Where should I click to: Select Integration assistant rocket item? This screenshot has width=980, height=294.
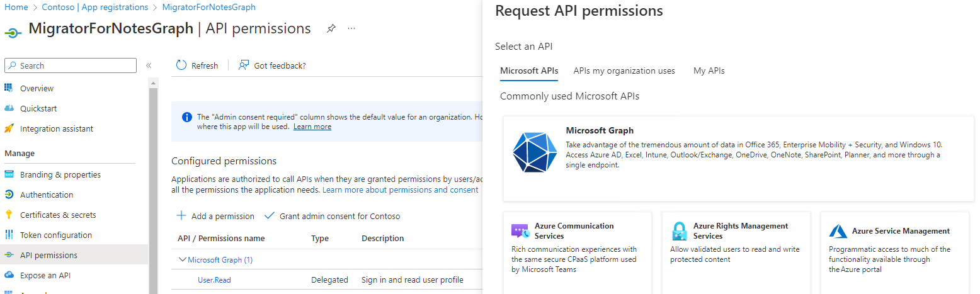(56, 128)
